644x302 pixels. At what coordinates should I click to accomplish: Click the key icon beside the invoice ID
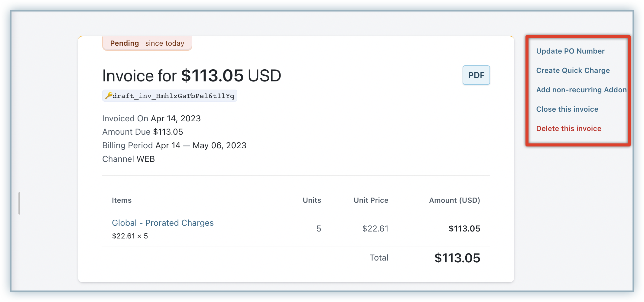(109, 96)
